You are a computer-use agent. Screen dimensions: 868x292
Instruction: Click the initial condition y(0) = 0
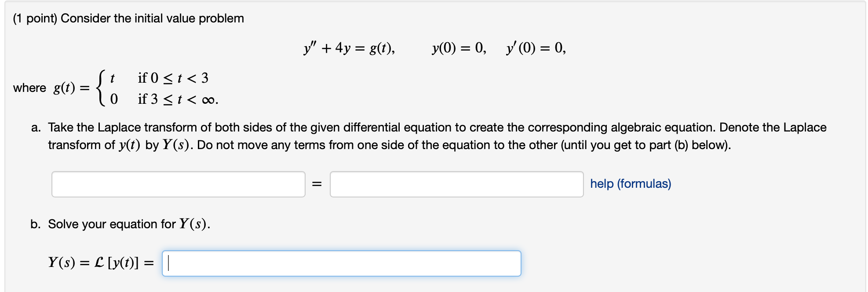tap(457, 47)
